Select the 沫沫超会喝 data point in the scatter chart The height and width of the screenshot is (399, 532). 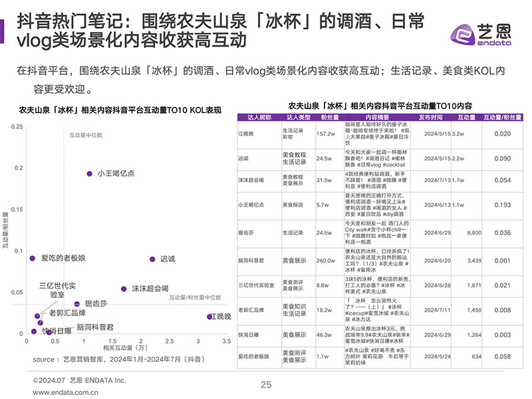click(x=124, y=289)
